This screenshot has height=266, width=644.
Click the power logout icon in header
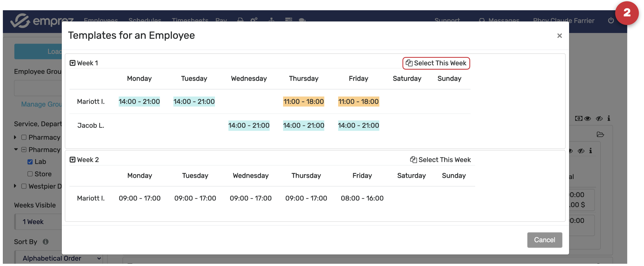[611, 20]
